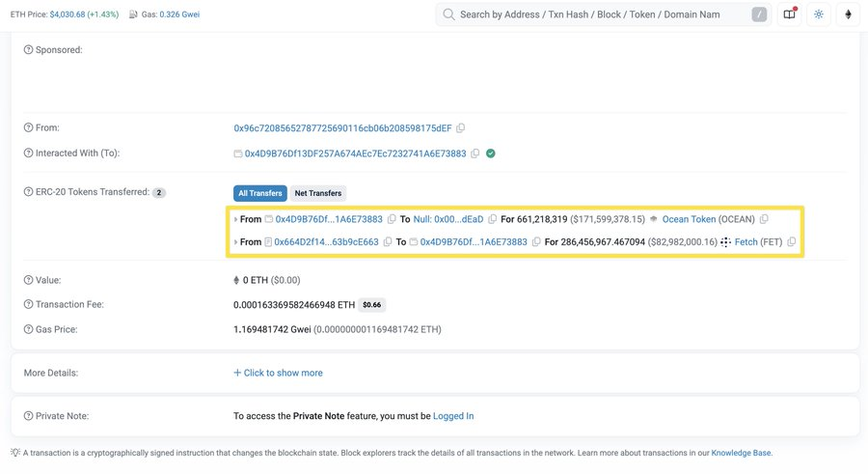The image size is (868, 474).
Task: Expand the first OCEAN transfer row arrow
Action: [x=235, y=220]
